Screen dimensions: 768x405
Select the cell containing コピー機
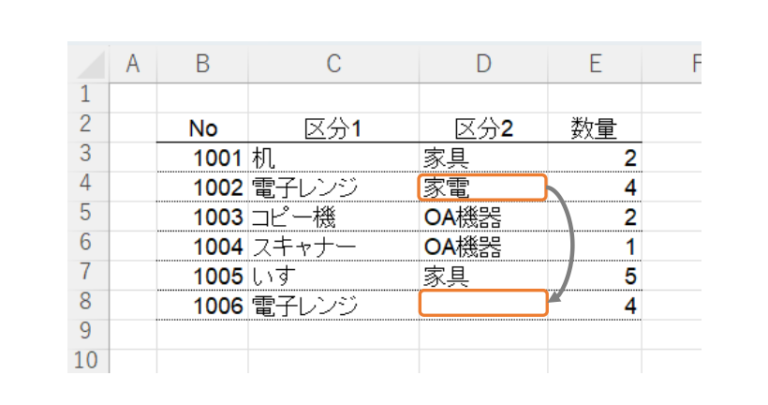pos(333,217)
